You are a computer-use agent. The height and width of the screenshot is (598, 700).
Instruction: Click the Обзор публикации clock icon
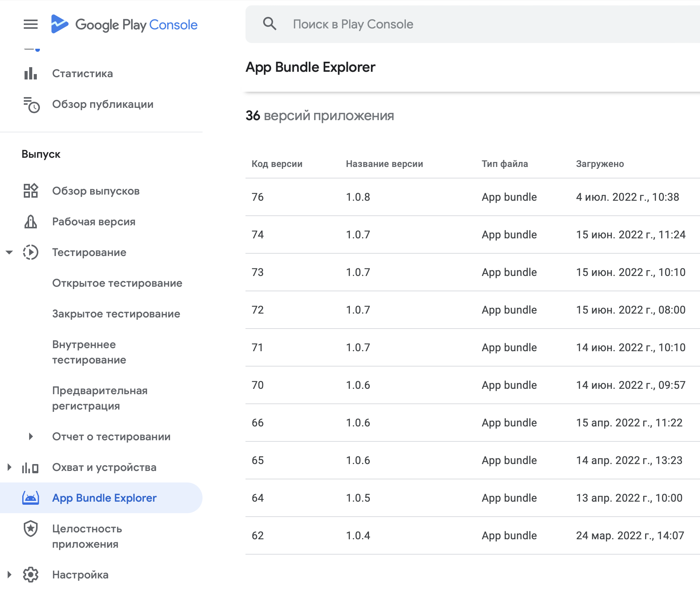(31, 104)
